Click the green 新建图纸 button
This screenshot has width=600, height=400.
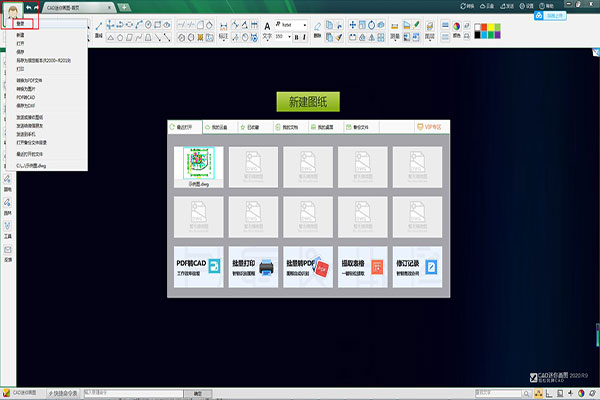(308, 102)
